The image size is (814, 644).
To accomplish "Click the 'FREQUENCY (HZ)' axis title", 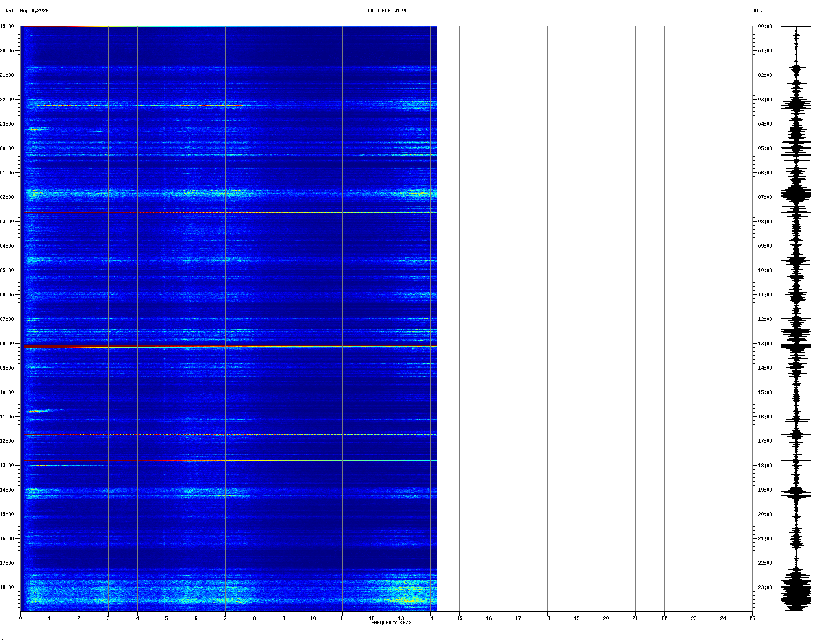I will [x=391, y=623].
